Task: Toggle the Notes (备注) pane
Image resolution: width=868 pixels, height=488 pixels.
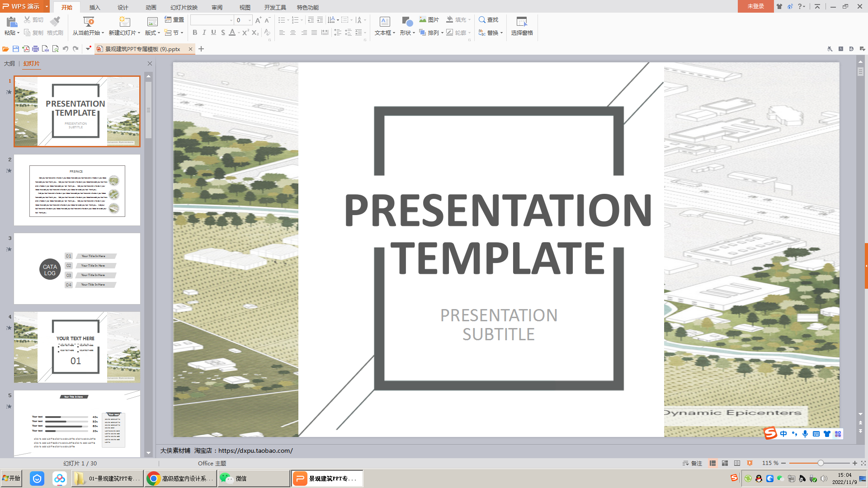Action: click(692, 463)
